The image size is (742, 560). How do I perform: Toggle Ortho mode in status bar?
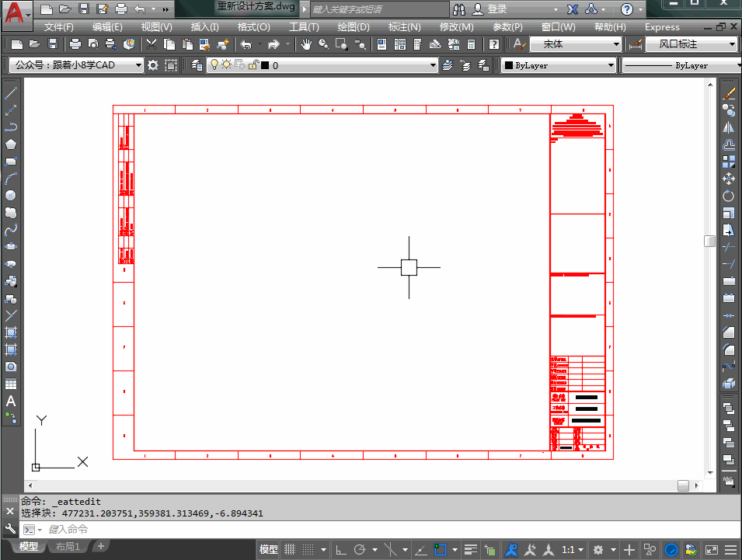tap(341, 550)
